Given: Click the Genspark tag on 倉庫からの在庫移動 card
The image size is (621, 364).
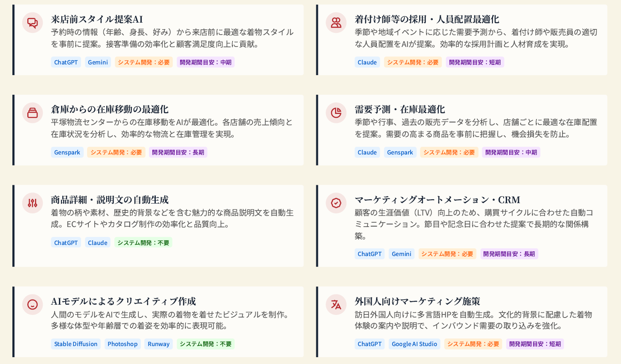Looking at the screenshot, I should (x=67, y=152).
